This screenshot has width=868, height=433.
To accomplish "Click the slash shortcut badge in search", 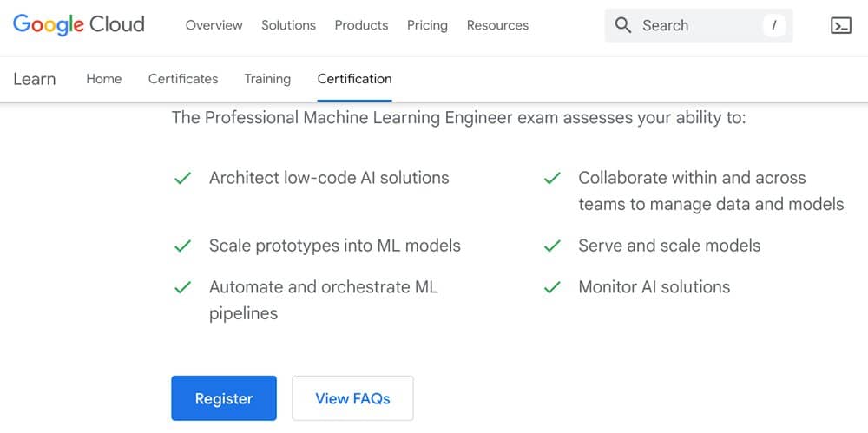I will pyautogui.click(x=774, y=25).
